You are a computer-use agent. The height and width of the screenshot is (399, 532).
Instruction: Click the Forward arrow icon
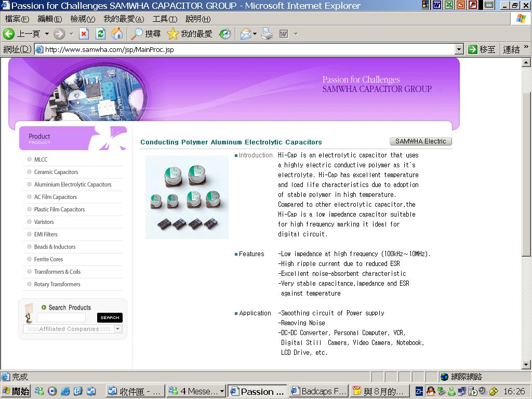pyautogui.click(x=59, y=34)
